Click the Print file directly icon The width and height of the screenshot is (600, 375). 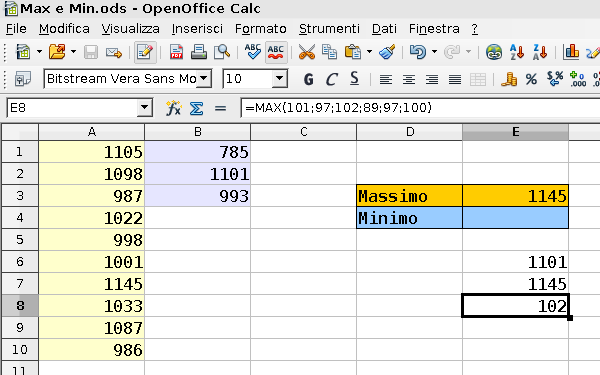click(199, 52)
